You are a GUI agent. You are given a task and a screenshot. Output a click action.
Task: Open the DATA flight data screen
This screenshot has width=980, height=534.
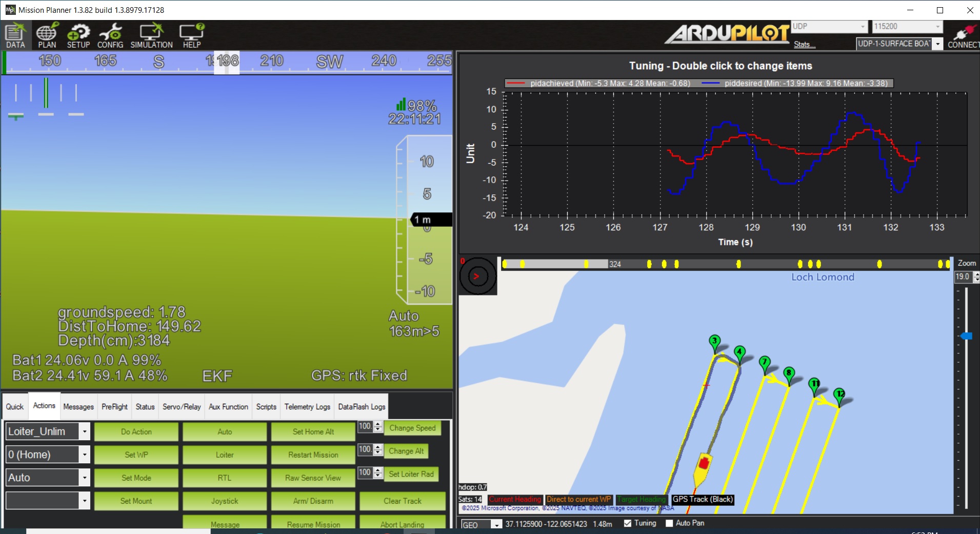[x=15, y=35]
